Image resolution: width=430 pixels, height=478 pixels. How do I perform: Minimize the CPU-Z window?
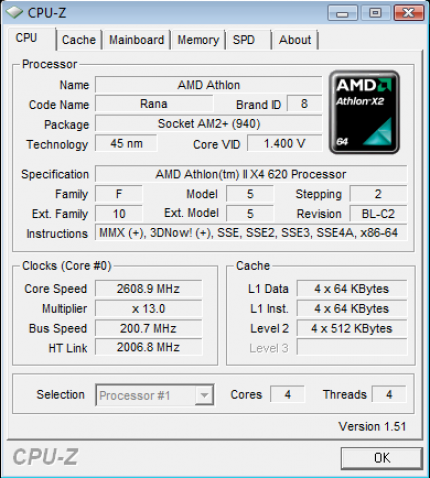342,13
